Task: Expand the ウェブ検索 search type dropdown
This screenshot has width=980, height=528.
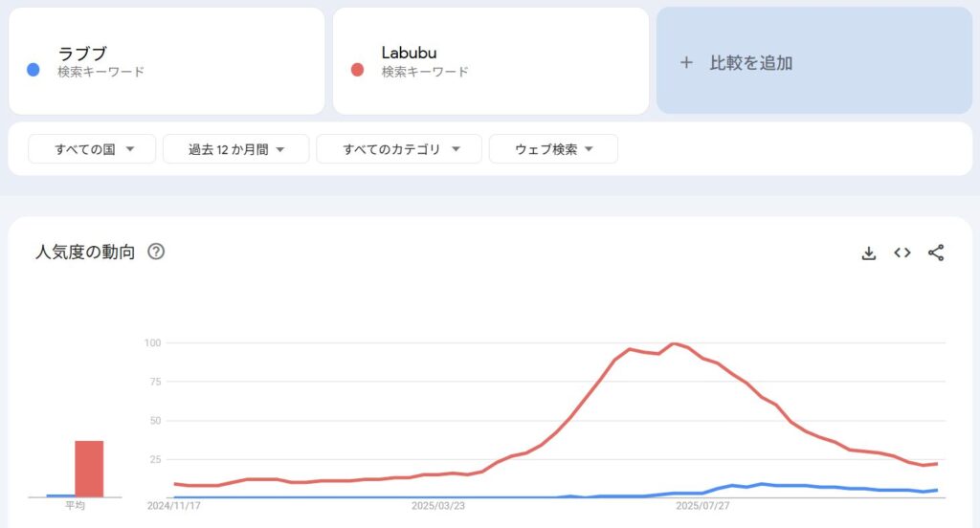Action: pos(553,149)
